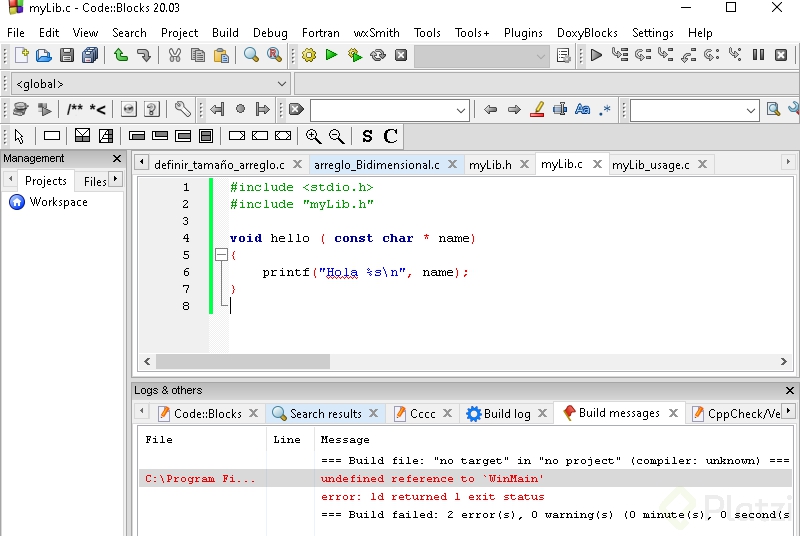Open DoxyBlocks preferences wrench icon
800x536 pixels.
[x=182, y=109]
